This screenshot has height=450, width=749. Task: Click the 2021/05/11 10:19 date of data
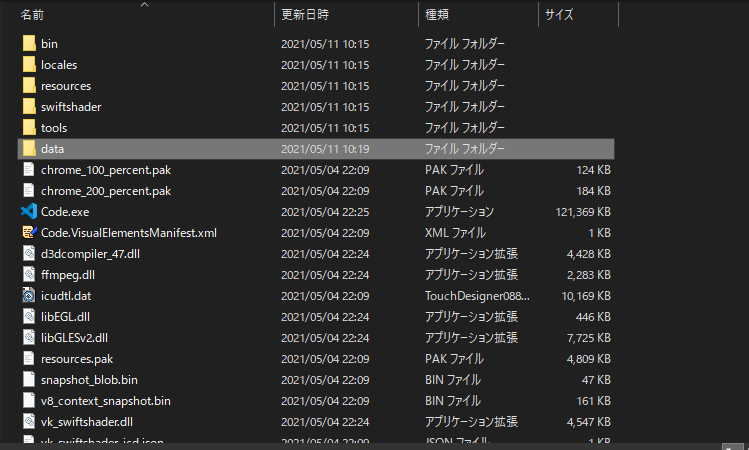click(x=325, y=149)
